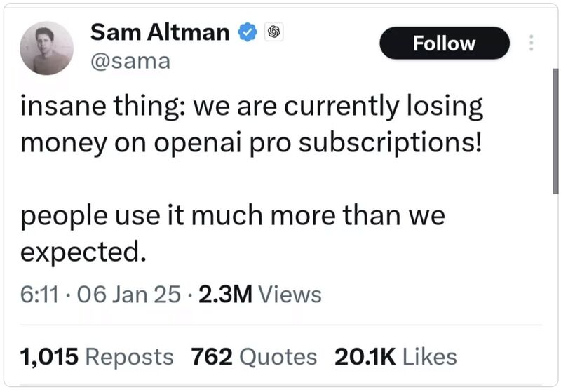Click the word "expected." in the tweet
This screenshot has width=561, height=392.
(x=83, y=251)
